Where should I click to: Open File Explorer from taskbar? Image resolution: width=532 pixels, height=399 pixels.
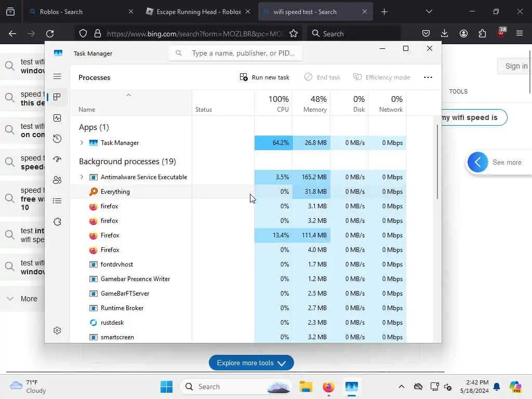tap(305, 387)
